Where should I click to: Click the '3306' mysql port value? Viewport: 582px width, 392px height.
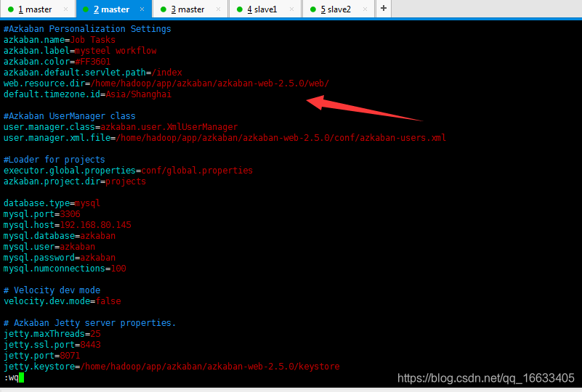point(70,214)
